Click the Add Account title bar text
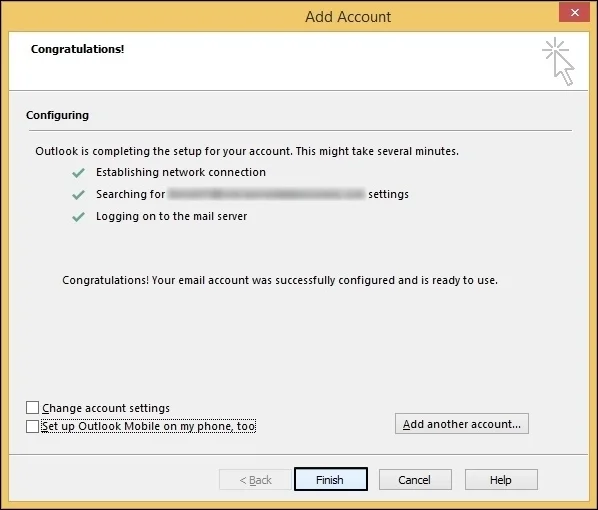Viewport: 598px width, 510px height. 348,17
